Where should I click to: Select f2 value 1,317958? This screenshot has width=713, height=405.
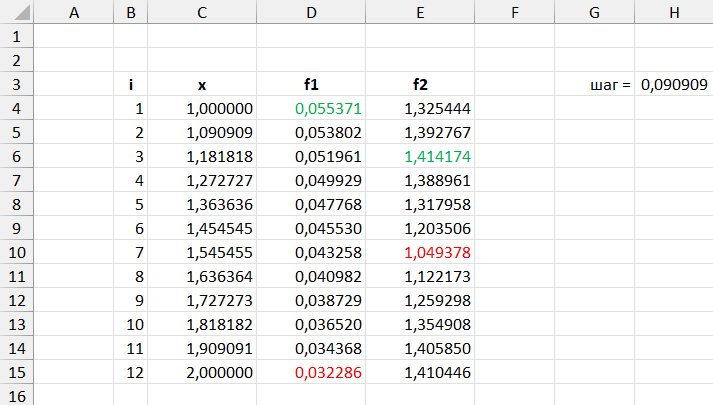(x=420, y=204)
